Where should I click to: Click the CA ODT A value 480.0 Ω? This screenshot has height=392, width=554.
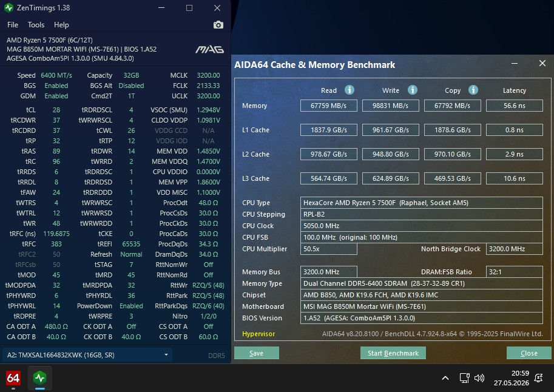click(56, 326)
